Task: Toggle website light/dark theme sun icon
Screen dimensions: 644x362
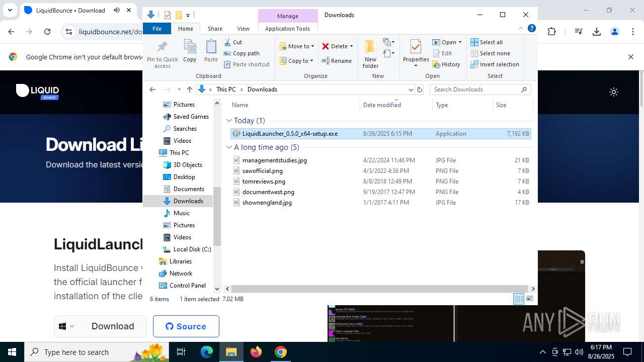Action: pos(614,92)
